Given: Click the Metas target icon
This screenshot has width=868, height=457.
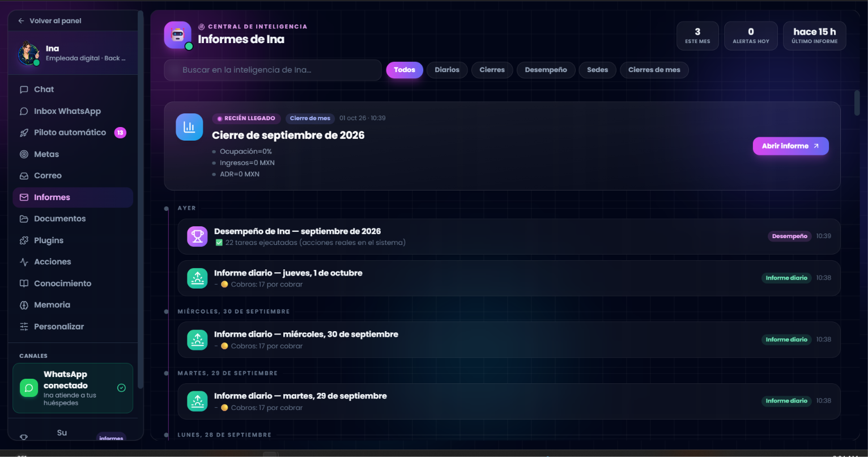Looking at the screenshot, I should (24, 154).
